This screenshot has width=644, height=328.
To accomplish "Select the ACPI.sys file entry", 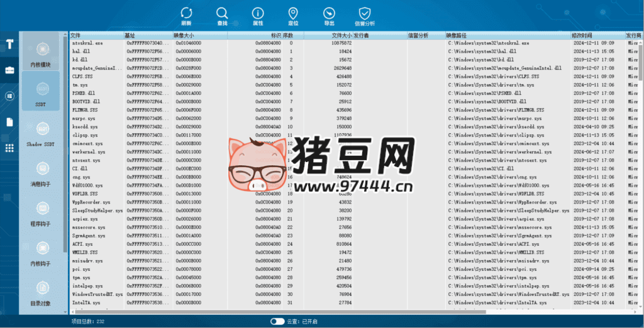I will 82,244.
